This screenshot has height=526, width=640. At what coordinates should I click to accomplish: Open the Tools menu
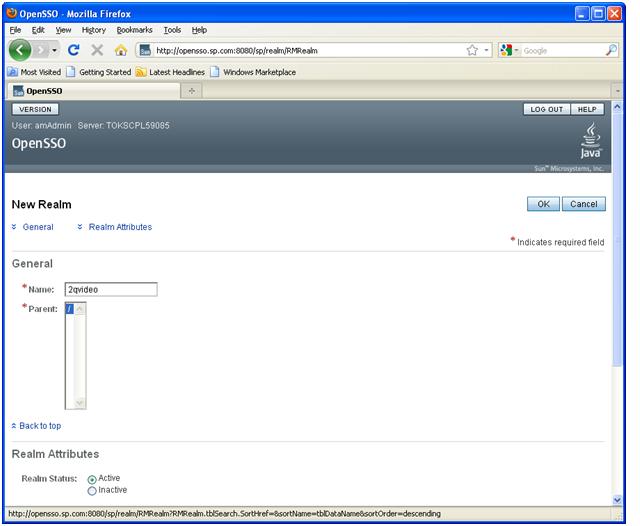click(x=172, y=30)
